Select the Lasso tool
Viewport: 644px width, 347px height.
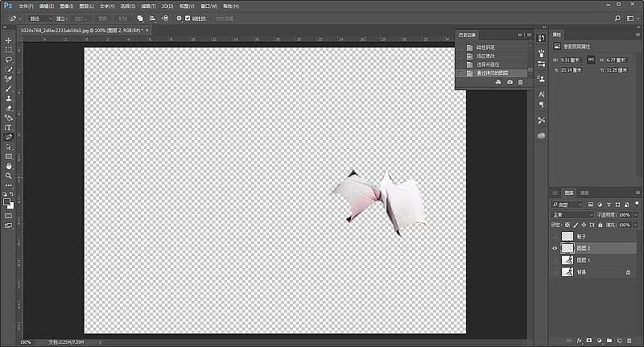pos(9,60)
